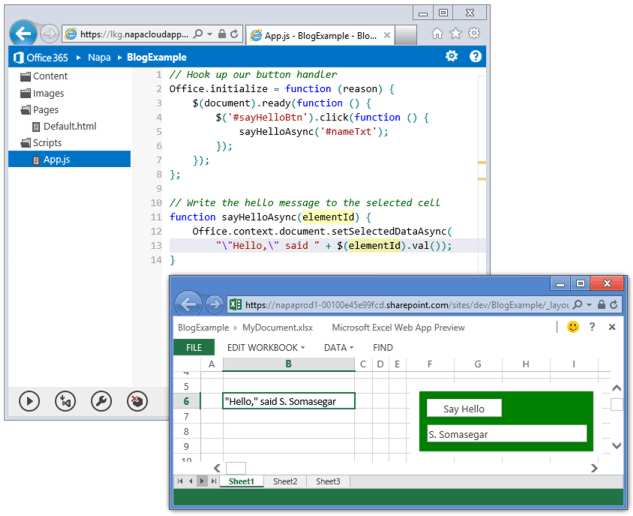The height and width of the screenshot is (516, 633).
Task: Select column F header in spreadsheet
Action: coord(430,364)
